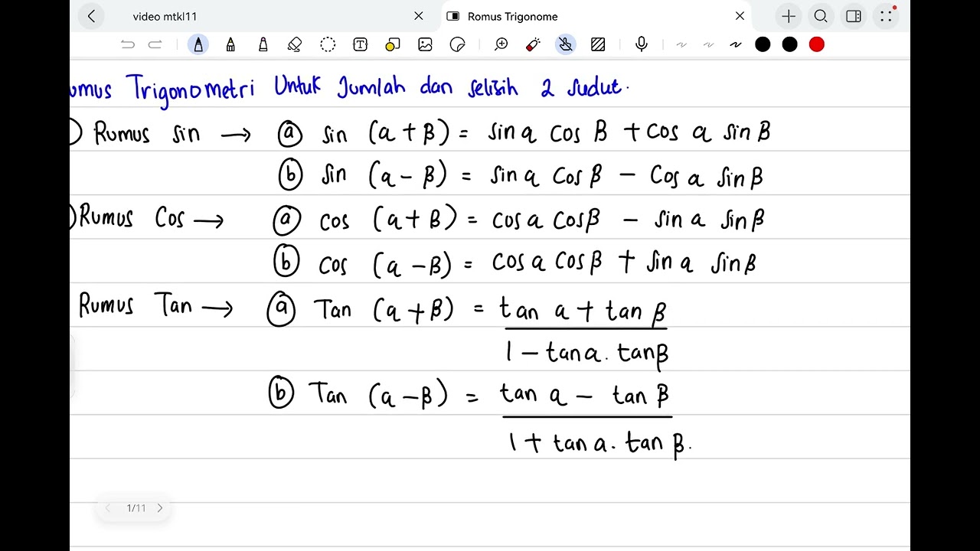Viewport: 980px width, 551px height.
Task: Go back with the left chevron button
Action: 91,16
